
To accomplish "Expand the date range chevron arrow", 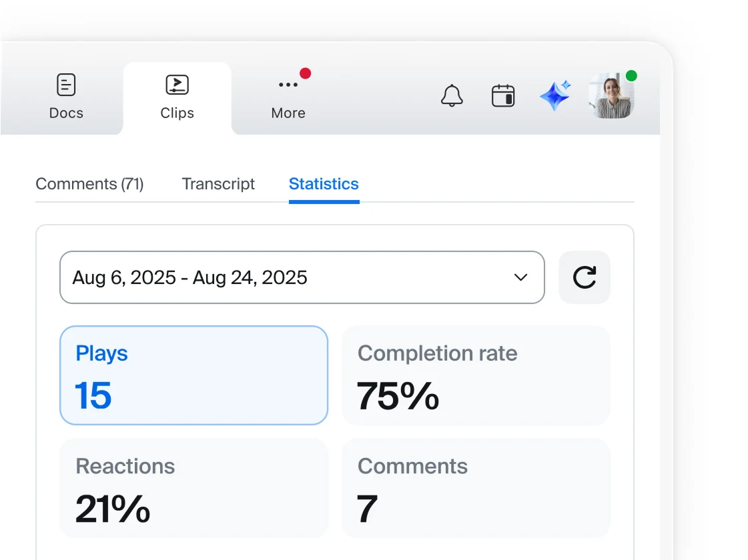I will 520,277.
